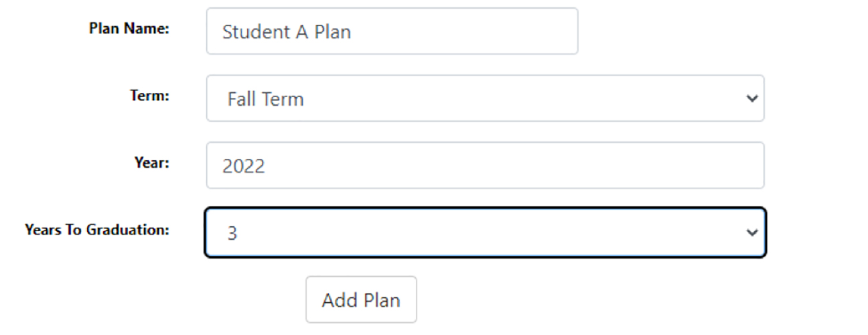Click the Plan Name label
Viewport: 868px width, 335px height.
pos(129,28)
